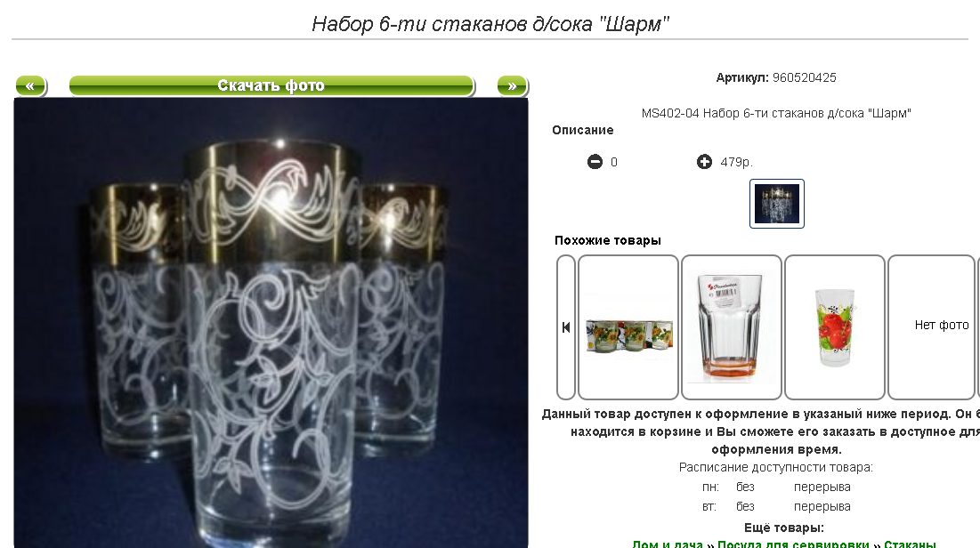Click the quantity value 0
This screenshot has width=980, height=548.
614,162
